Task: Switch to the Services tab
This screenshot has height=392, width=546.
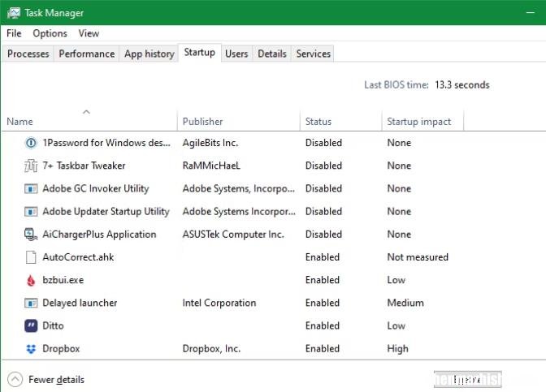Action: 314,54
